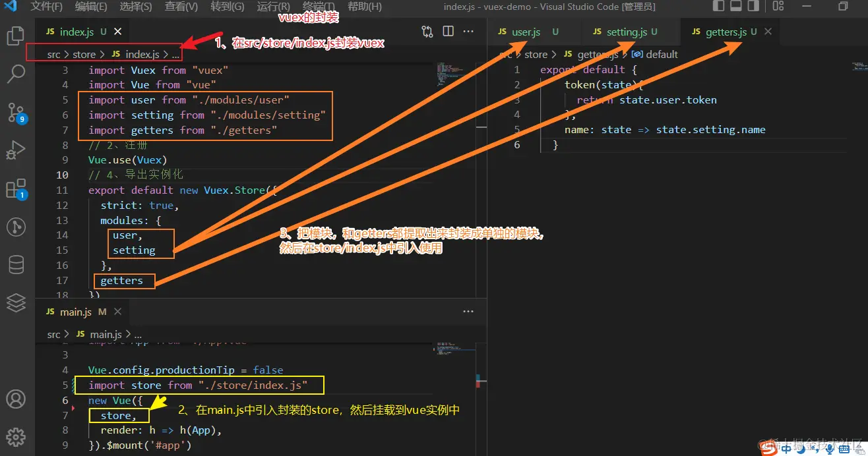Open the Explorer view in activity bar
Image resolution: width=868 pixels, height=456 pixels.
15,36
